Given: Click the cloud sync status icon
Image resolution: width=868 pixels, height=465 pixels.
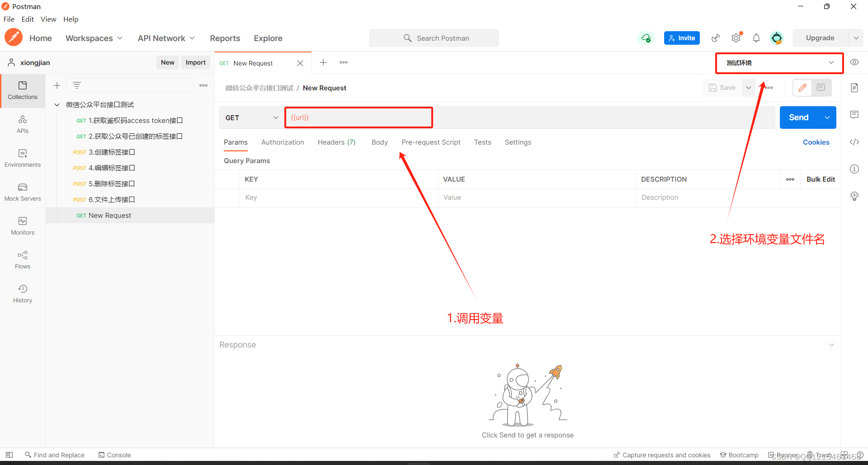Looking at the screenshot, I should pos(646,38).
